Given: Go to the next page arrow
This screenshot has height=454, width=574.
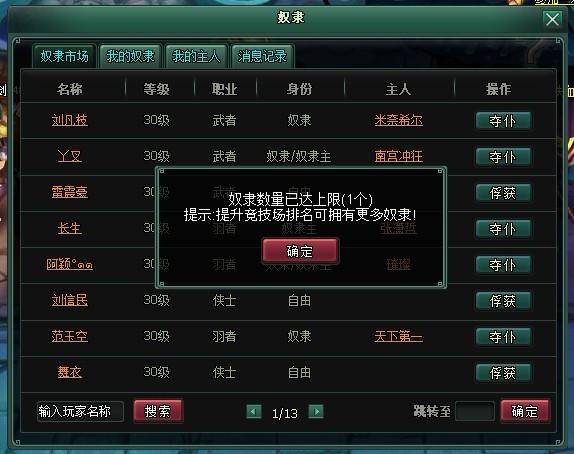Looking at the screenshot, I should point(316,412).
